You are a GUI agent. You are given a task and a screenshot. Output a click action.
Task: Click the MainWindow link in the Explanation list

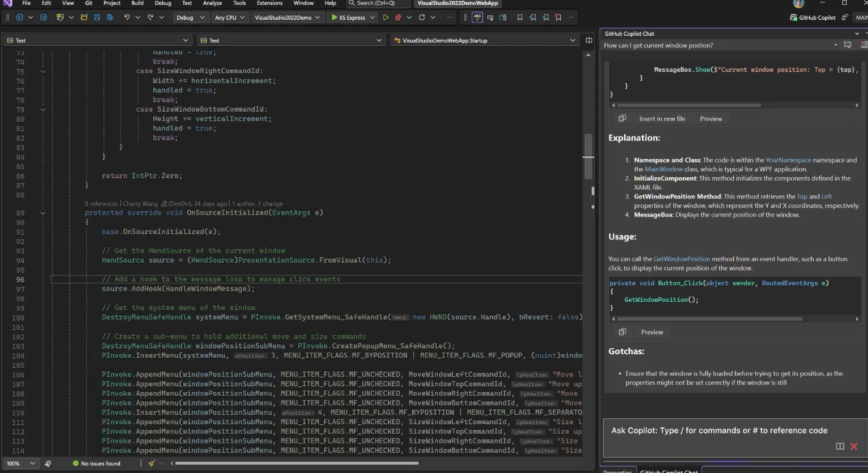tap(664, 169)
